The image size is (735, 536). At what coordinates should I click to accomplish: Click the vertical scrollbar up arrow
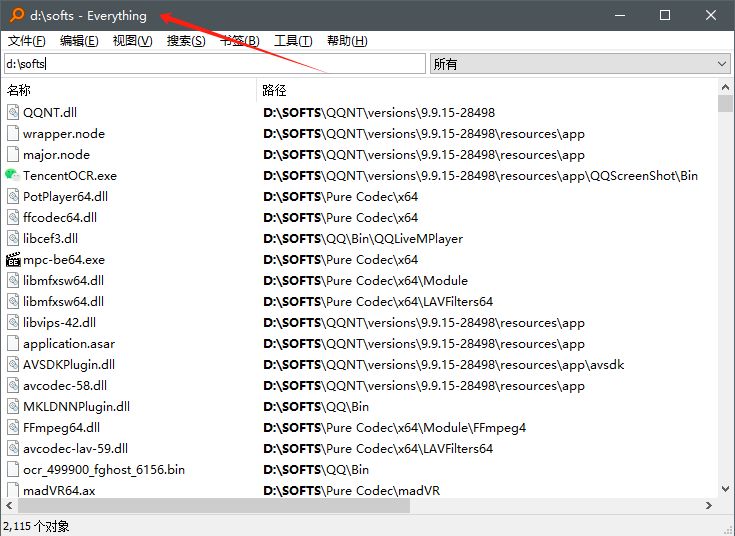pos(725,87)
